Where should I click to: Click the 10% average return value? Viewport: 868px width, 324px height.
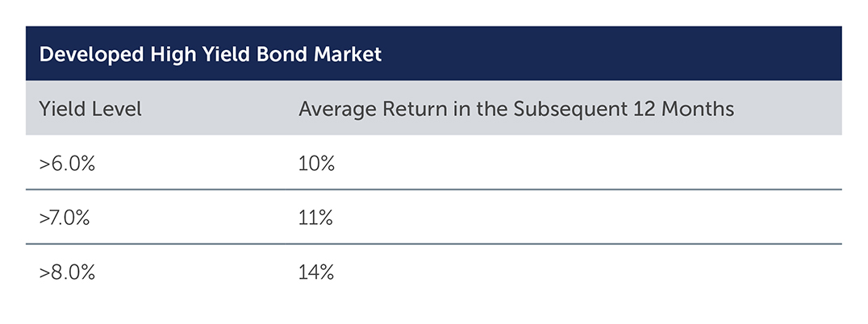point(317,164)
